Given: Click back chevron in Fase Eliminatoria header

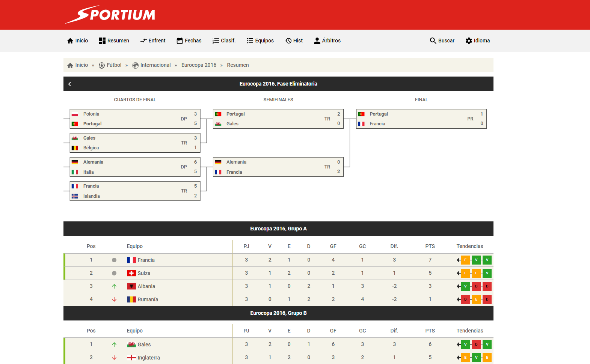Looking at the screenshot, I should (x=69, y=84).
